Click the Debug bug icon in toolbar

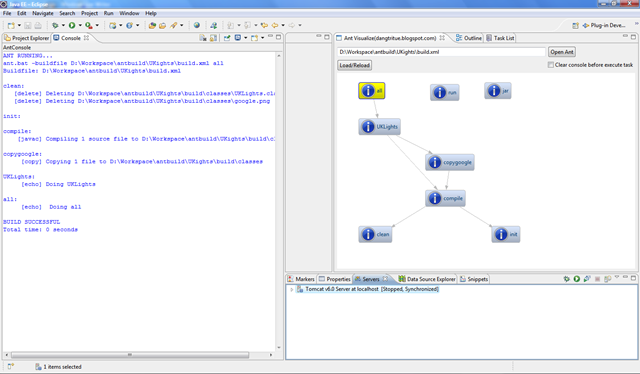click(x=55, y=25)
